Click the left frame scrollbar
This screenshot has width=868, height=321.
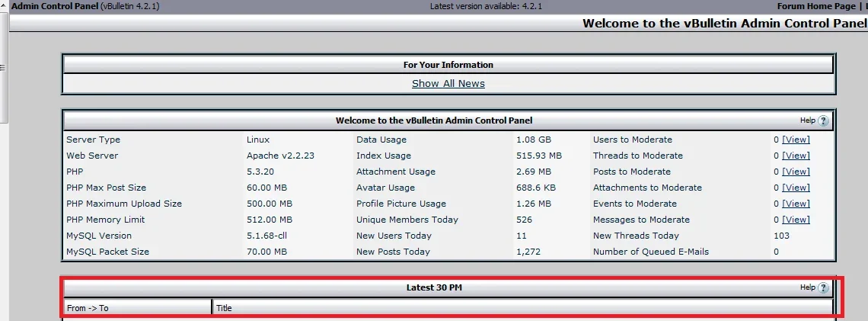click(x=4, y=66)
